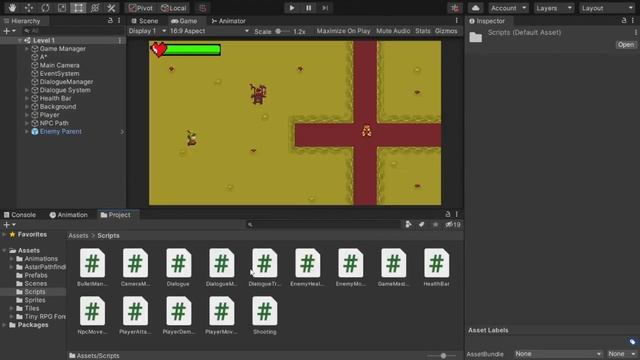Open AssetBundle None dropdown
The height and width of the screenshot is (360, 640).
coord(558,354)
